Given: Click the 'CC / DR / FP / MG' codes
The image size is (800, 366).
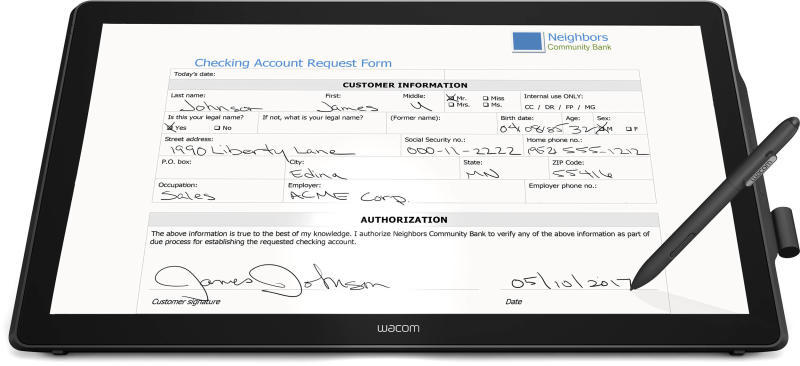Looking at the screenshot, I should (560, 107).
